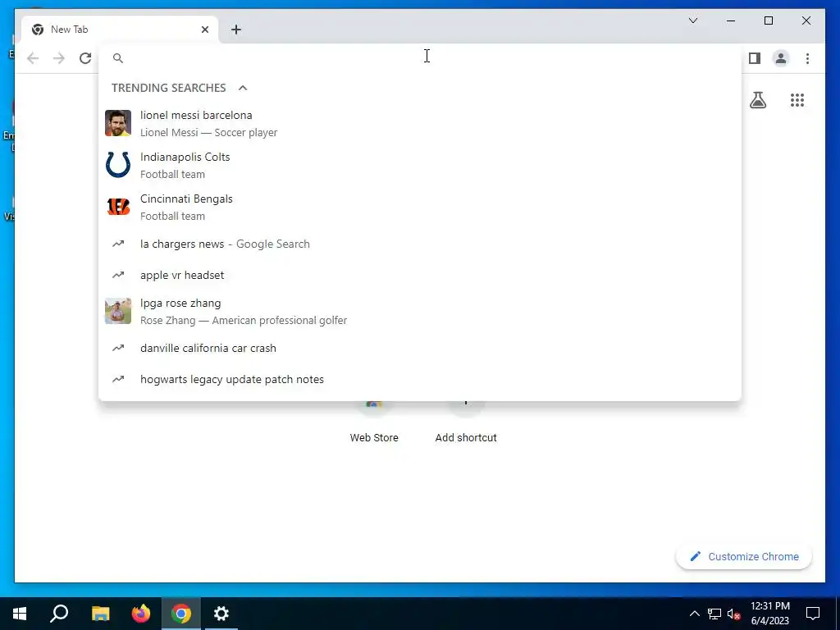The width and height of the screenshot is (840, 630).
Task: Open Settings gear in taskbar
Action: tap(221, 614)
